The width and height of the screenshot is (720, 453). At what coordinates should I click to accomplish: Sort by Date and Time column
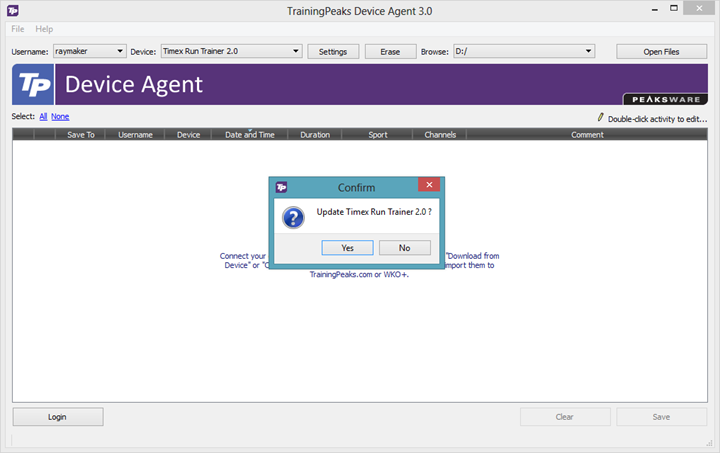tap(249, 134)
